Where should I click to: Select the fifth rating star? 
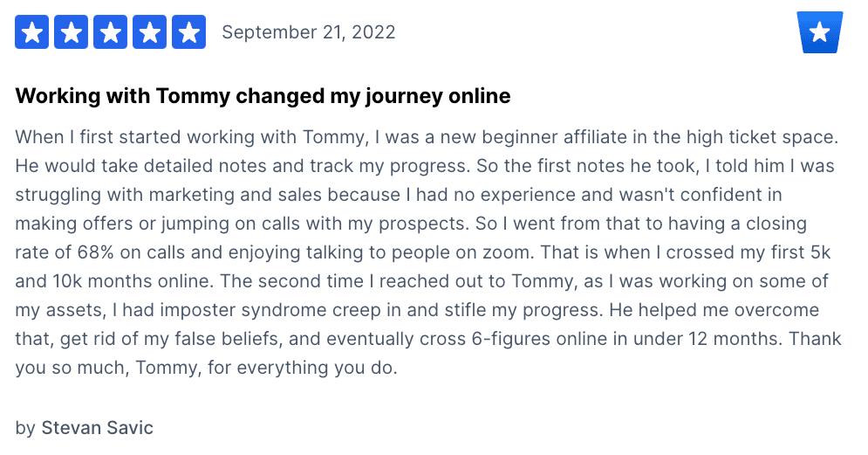click(x=188, y=32)
